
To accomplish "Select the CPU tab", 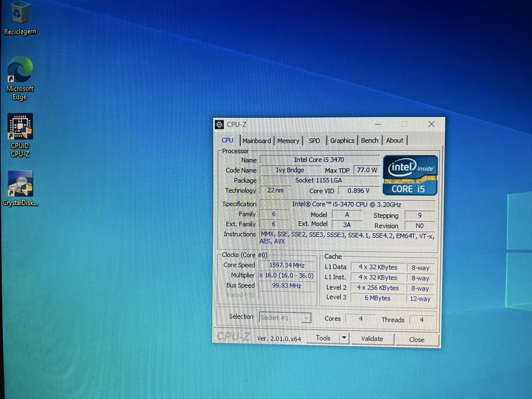I will coord(228,140).
